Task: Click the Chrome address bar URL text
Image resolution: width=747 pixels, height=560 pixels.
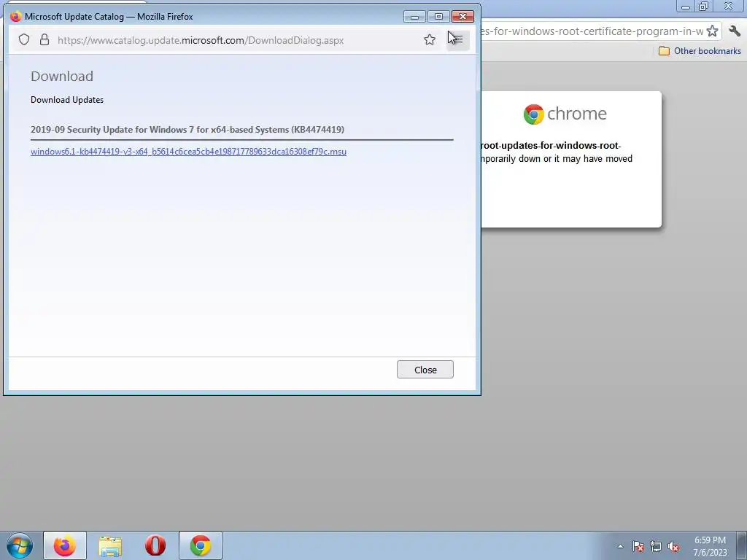Action: tap(592, 31)
